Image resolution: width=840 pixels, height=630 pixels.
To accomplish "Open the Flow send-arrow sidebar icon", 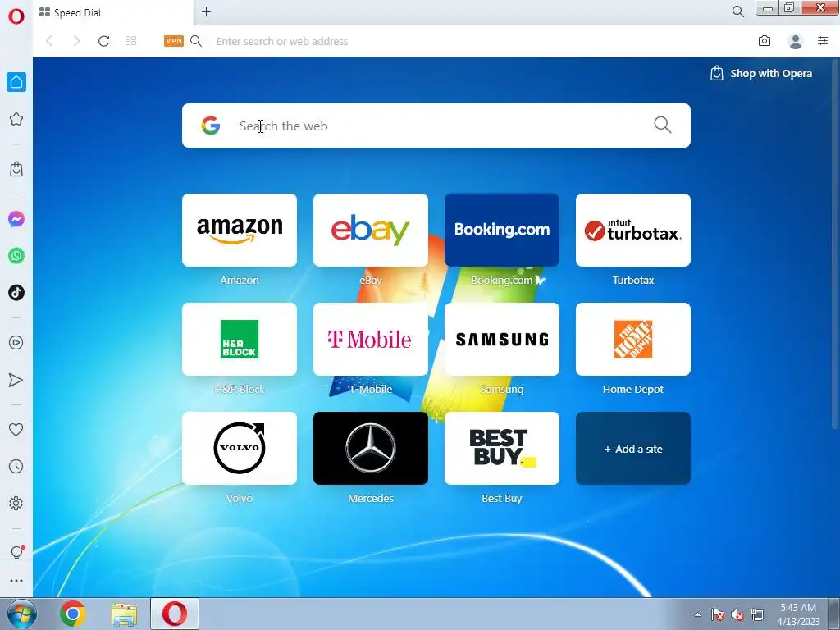I will 16,380.
